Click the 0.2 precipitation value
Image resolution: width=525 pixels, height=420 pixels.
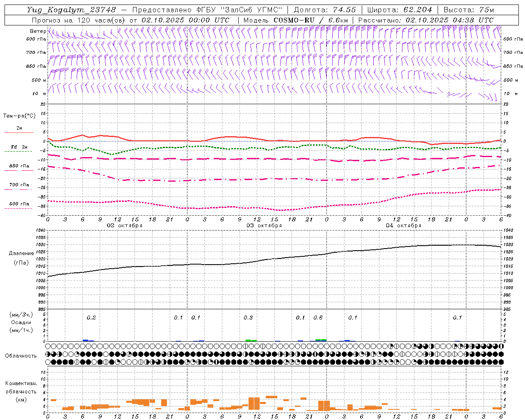(x=91, y=317)
